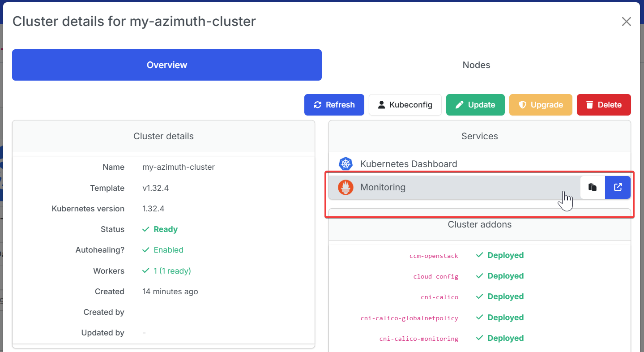The image size is (644, 352).
Task: Close the cluster details dialog
Action: 626,21
